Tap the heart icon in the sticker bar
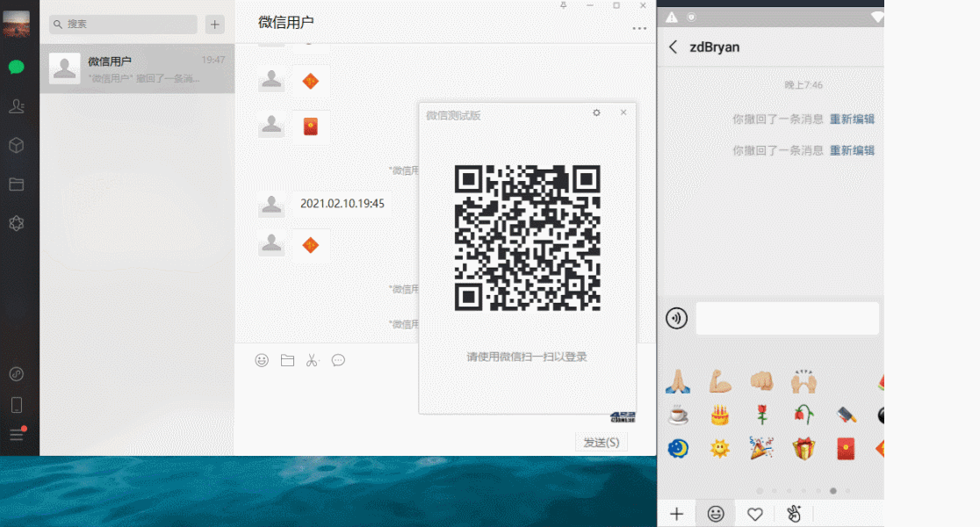Viewport: 980px width, 527px height. [754, 514]
